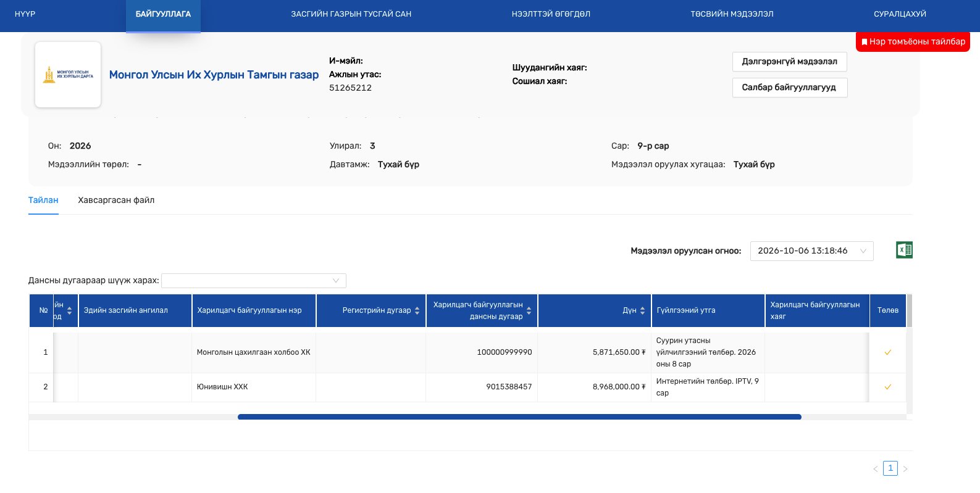Screen dimensions: 980x493
Task: Click the Салбар байгууллагууд button
Action: click(789, 88)
